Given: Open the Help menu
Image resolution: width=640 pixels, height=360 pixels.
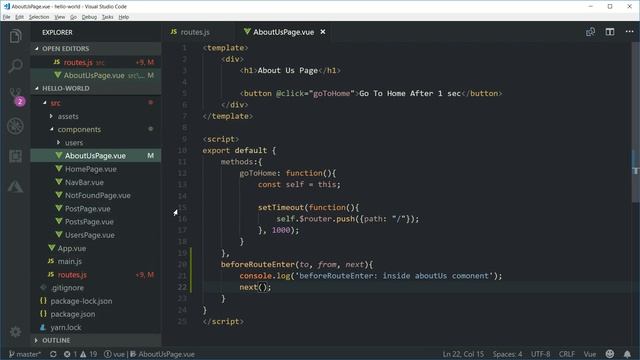Looking at the screenshot, I should point(124,17).
